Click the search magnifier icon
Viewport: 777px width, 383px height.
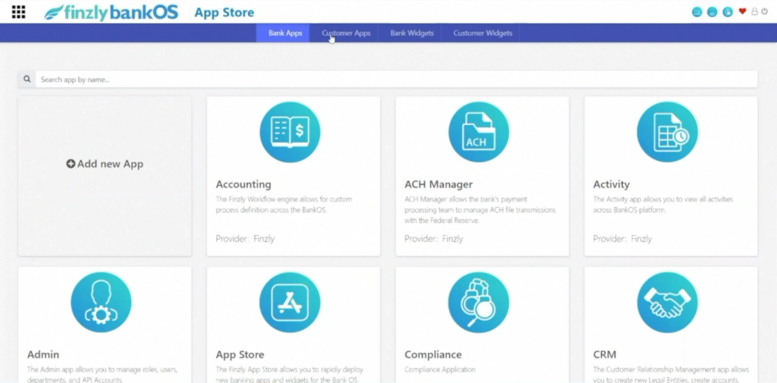pyautogui.click(x=27, y=79)
